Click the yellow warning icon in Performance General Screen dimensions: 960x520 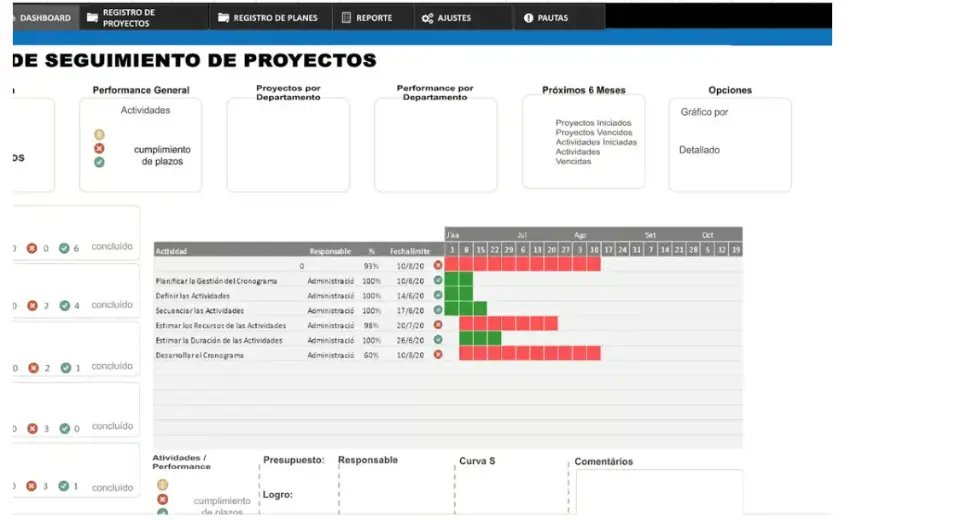[x=99, y=134]
